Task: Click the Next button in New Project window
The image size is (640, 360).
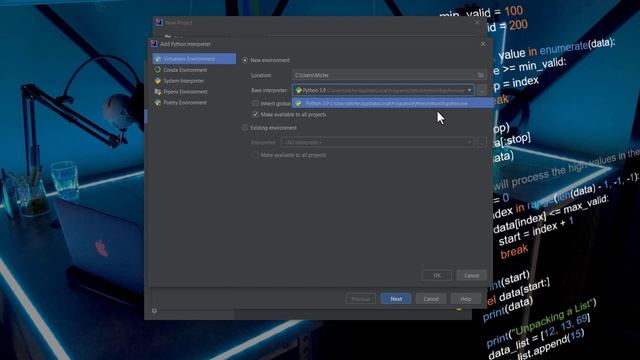Action: (x=396, y=299)
